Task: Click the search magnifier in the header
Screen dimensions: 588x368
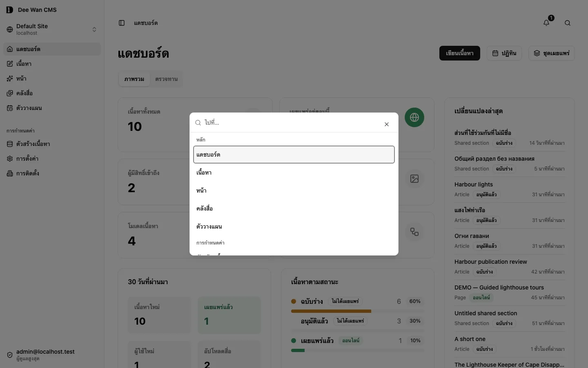Action: coord(568,23)
